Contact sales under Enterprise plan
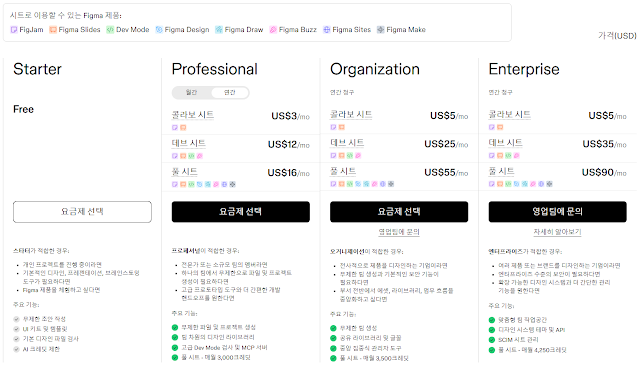This screenshot has height=367, width=640. pyautogui.click(x=557, y=212)
